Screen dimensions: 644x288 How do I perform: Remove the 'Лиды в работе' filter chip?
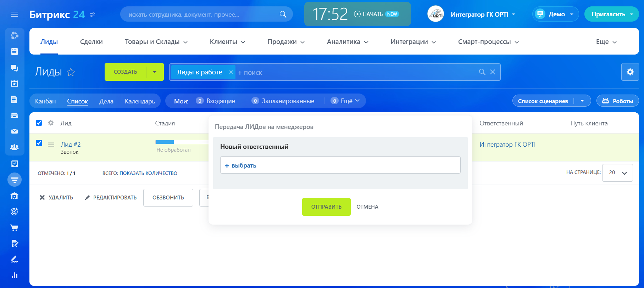(231, 72)
